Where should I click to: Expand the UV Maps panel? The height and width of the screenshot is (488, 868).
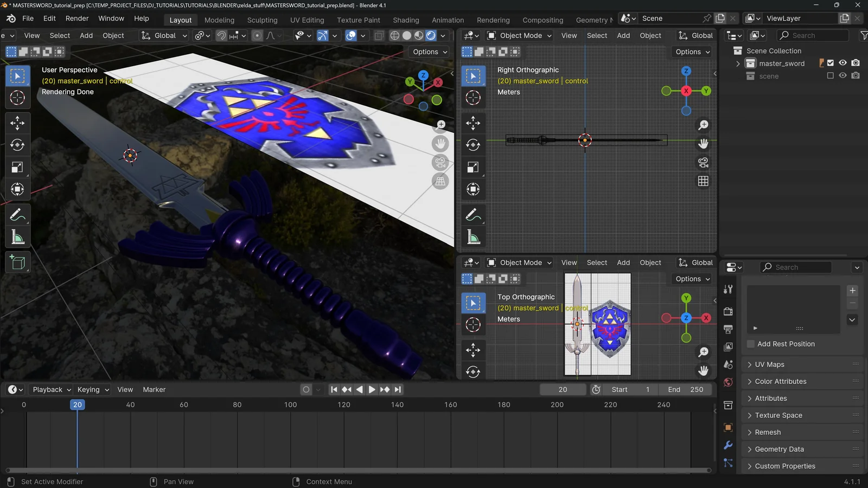click(769, 364)
